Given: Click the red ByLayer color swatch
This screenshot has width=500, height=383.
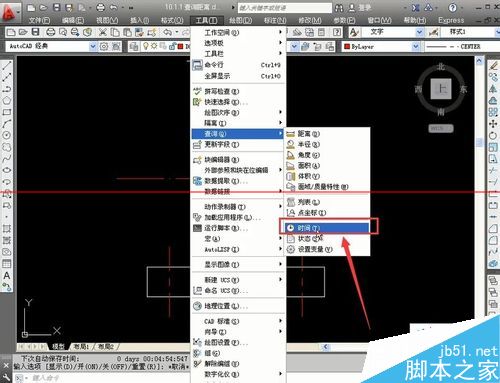Looking at the screenshot, I should coord(347,47).
